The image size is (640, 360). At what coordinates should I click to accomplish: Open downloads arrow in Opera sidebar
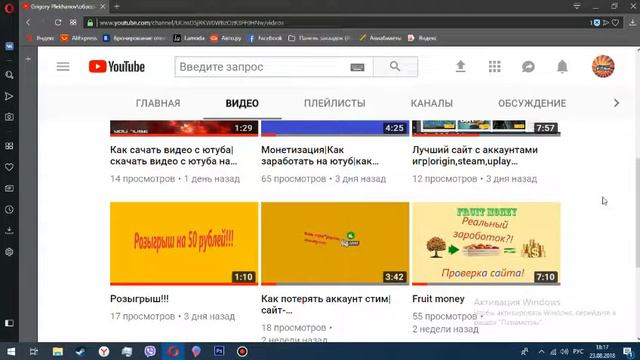pyautogui.click(x=9, y=231)
